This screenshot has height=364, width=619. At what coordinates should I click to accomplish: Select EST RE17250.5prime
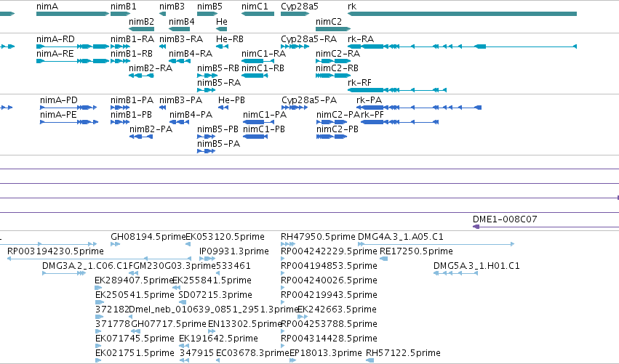point(384,259)
